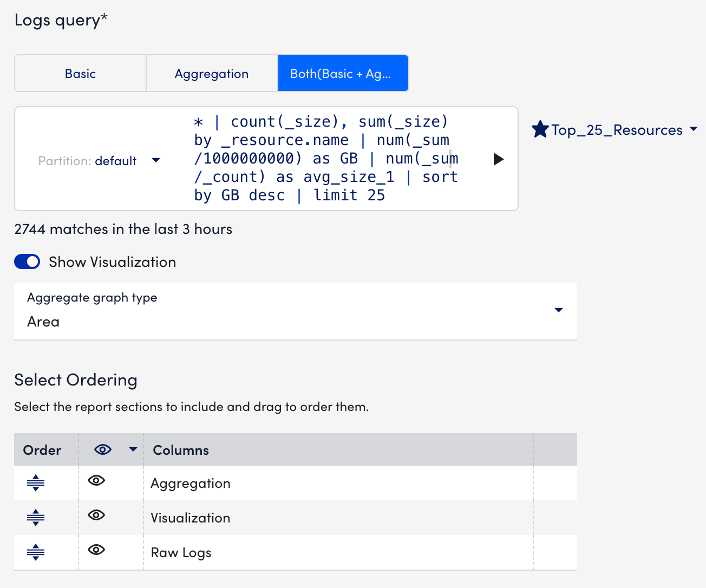Click the Columns column header
Image resolution: width=706 pixels, height=588 pixels.
181,450
